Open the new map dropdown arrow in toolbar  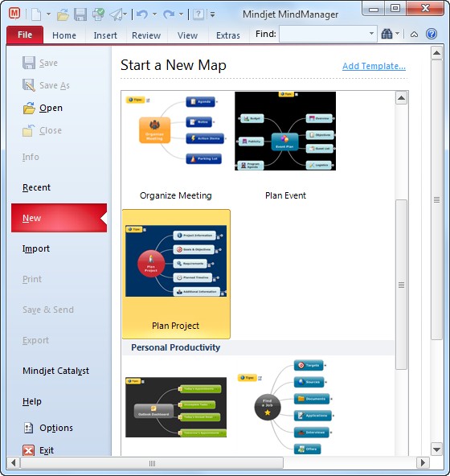48,14
